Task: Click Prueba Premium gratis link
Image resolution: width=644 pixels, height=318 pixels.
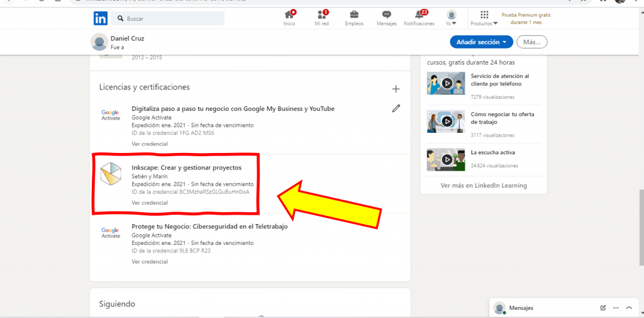Action: 526,18
